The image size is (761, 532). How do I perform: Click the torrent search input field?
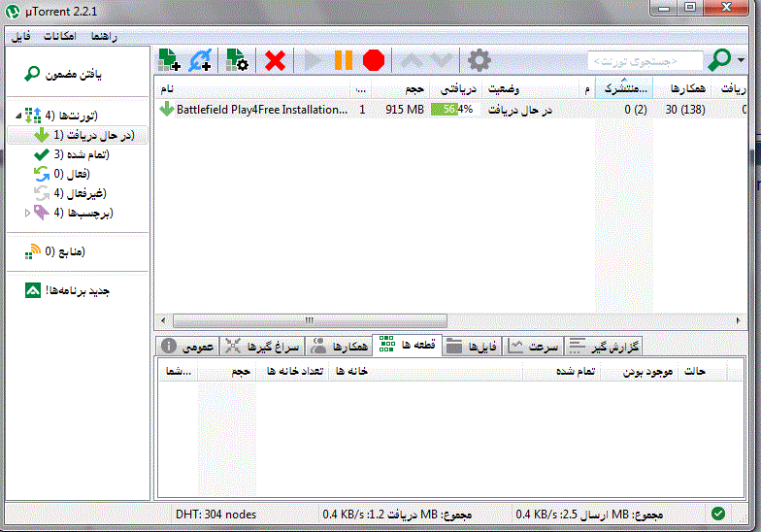click(645, 61)
